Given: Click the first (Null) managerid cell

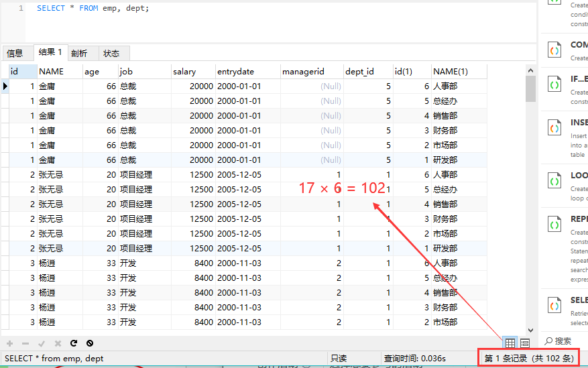Looking at the screenshot, I should (x=312, y=86).
